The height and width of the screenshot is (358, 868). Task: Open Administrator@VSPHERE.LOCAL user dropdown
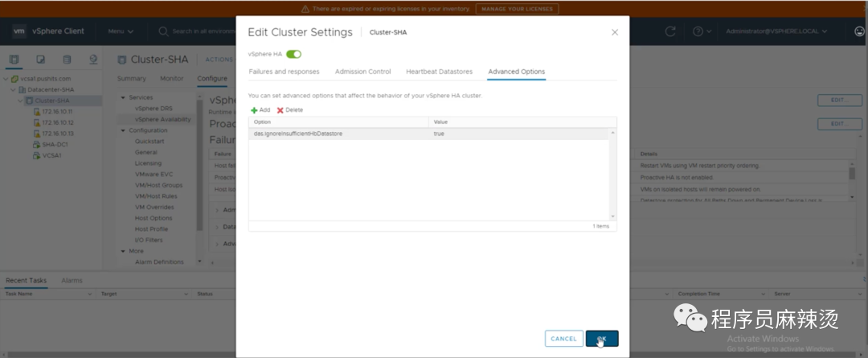tap(776, 31)
